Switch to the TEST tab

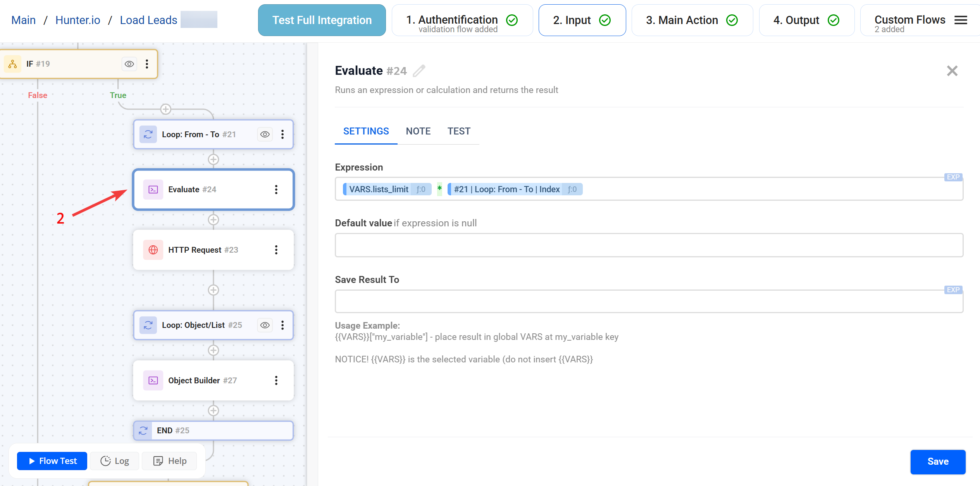click(x=459, y=131)
